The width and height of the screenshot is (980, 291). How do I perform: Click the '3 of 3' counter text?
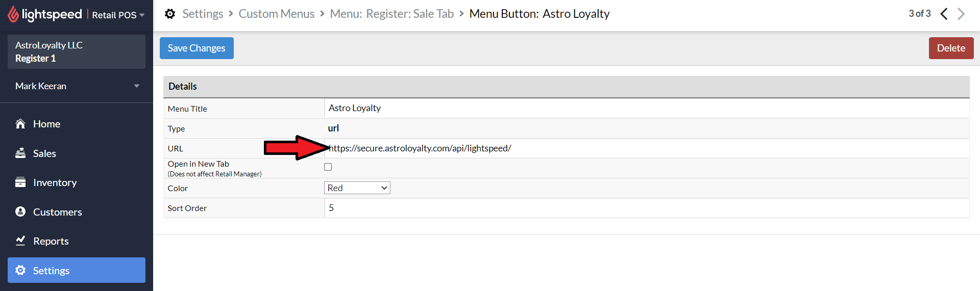pos(920,14)
